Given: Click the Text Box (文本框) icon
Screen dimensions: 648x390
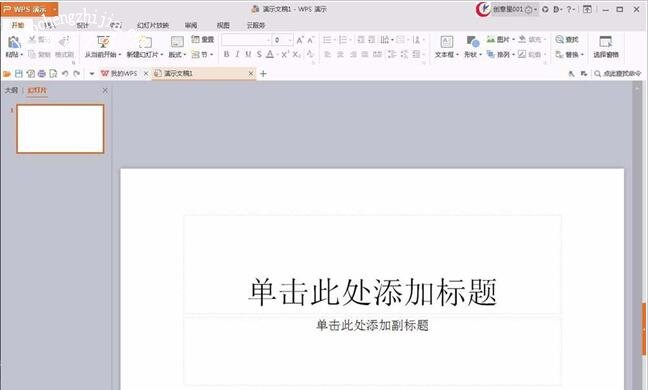Looking at the screenshot, I should 447,42.
